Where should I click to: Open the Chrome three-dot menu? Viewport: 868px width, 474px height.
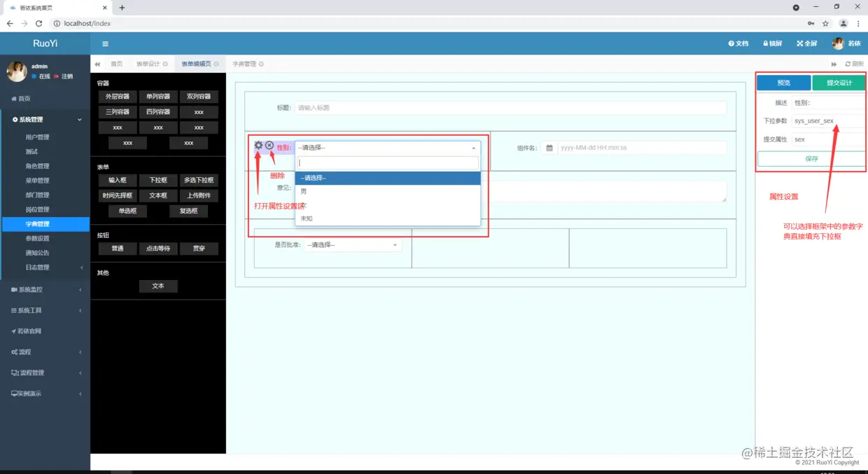coord(859,23)
